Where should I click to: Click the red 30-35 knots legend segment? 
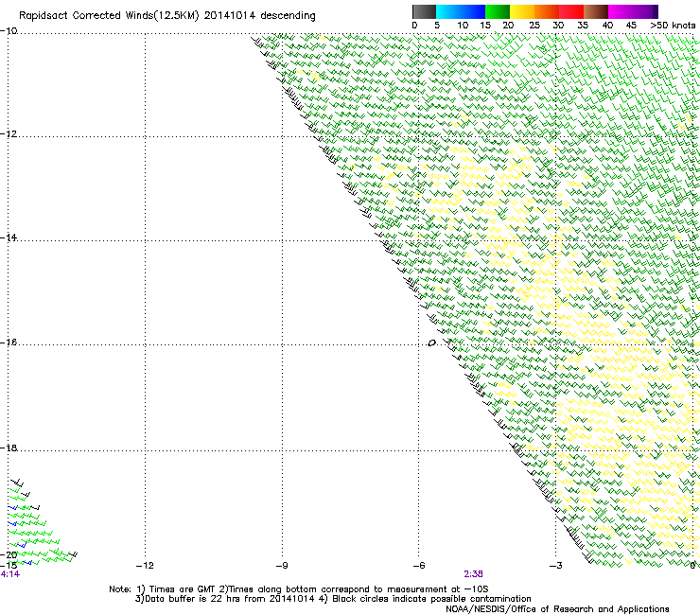[571, 11]
